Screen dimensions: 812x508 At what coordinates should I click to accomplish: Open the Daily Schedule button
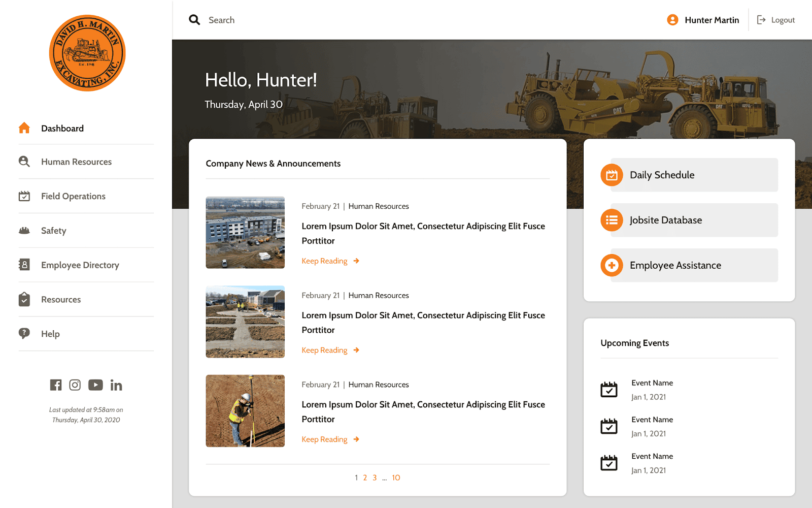689,175
